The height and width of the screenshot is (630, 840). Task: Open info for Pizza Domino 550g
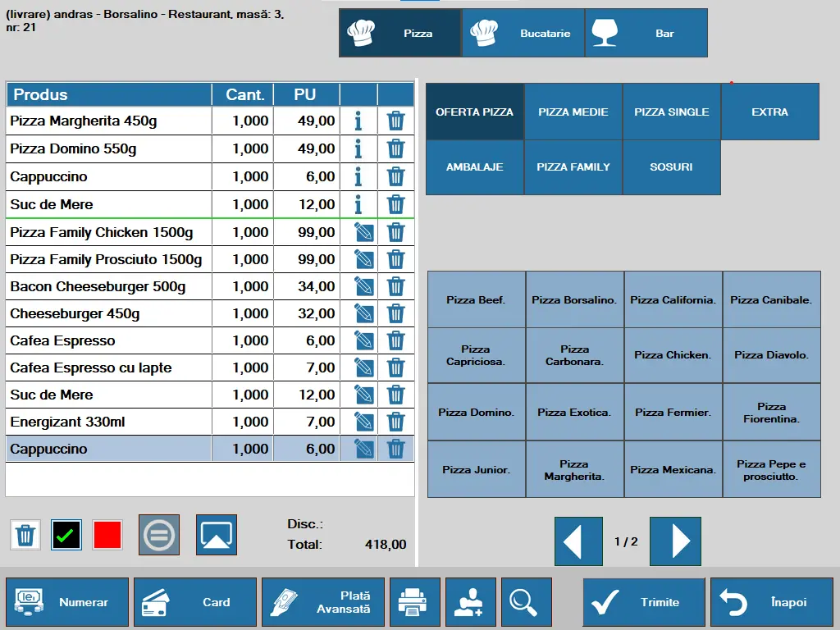click(358, 149)
